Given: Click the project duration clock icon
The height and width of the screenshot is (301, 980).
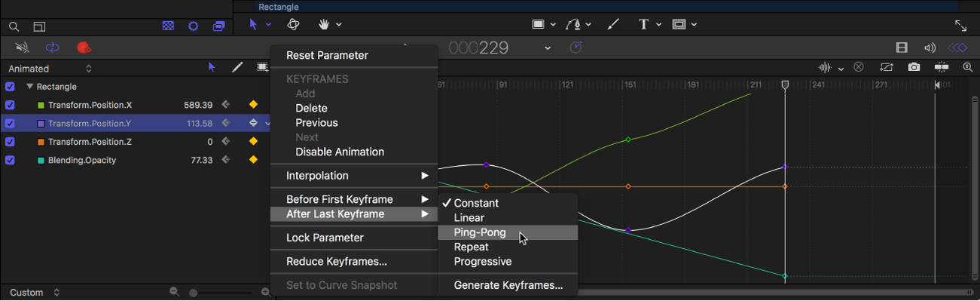Looking at the screenshot, I should point(575,48).
